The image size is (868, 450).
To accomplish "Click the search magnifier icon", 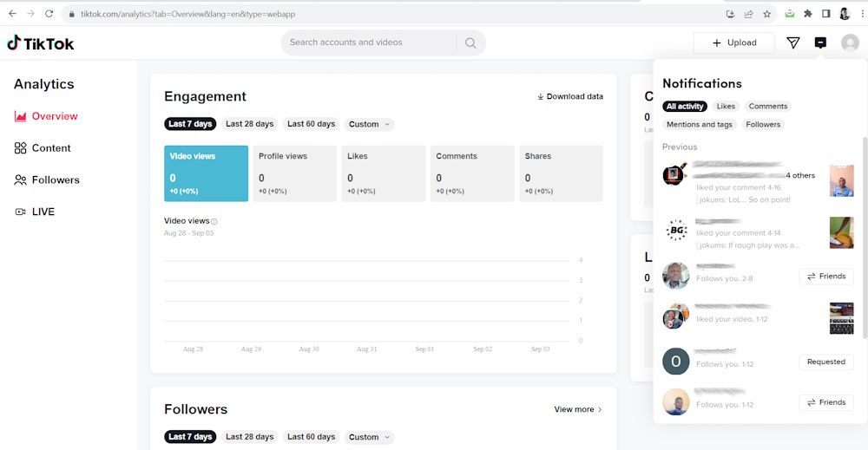I will 470,42.
